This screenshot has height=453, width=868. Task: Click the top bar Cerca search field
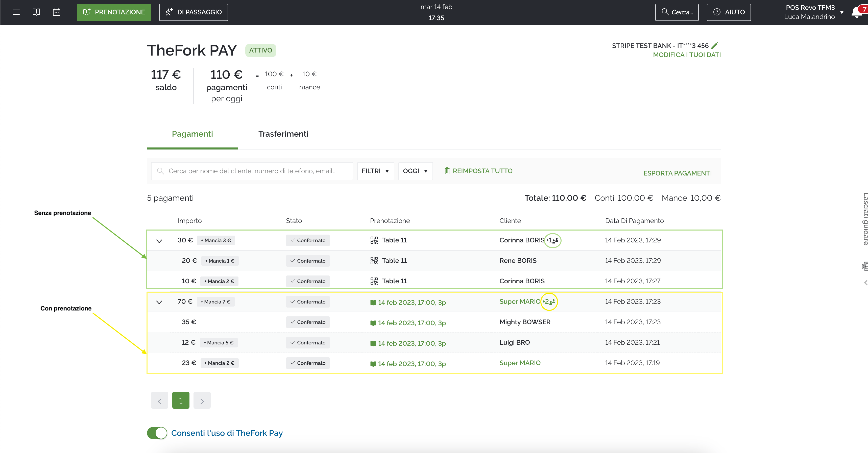677,12
